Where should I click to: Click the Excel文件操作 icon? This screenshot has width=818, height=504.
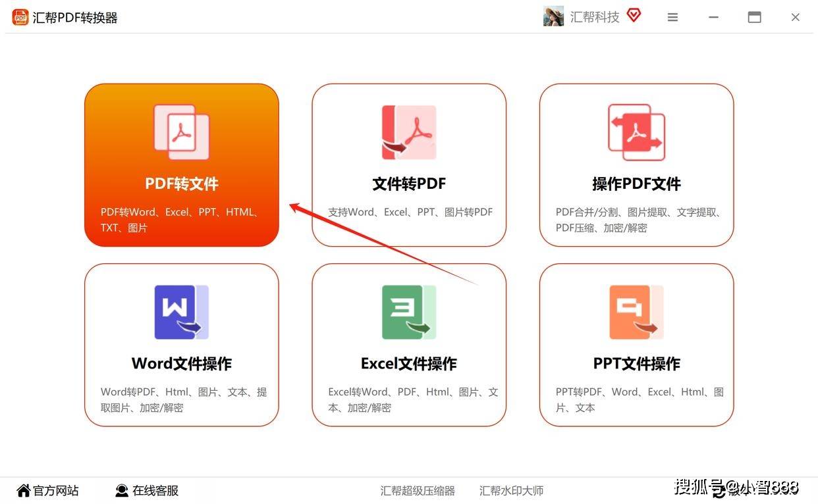tap(409, 313)
